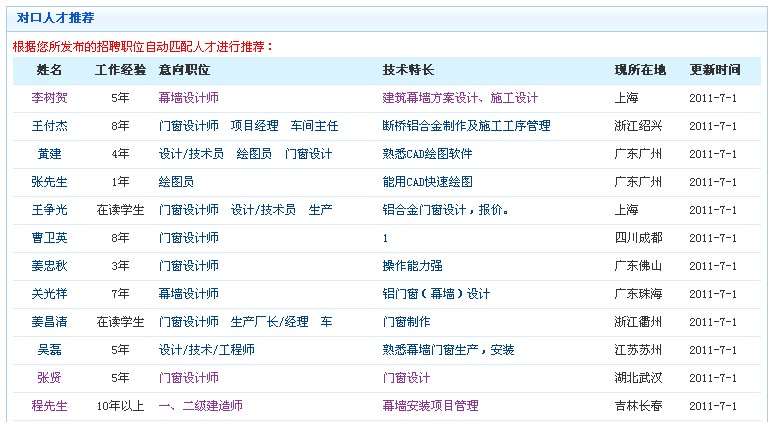Viewport: 774px width, 422px height.
Task: Click the 更新时间 column header
Action: tap(715, 70)
